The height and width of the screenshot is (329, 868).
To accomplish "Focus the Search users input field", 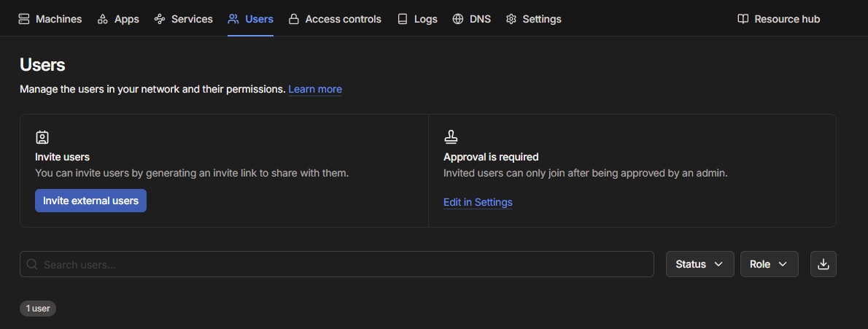I will [x=343, y=264].
